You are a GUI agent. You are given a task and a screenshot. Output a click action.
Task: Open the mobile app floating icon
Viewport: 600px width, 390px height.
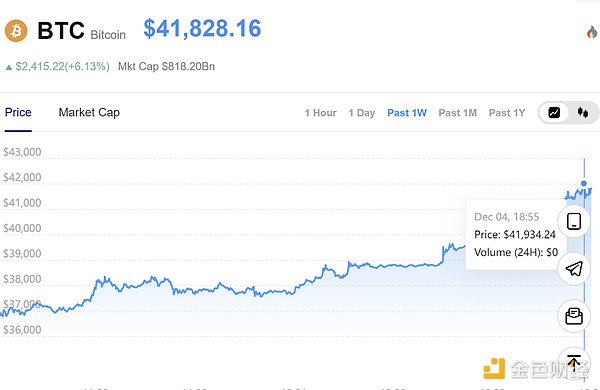coord(574,221)
